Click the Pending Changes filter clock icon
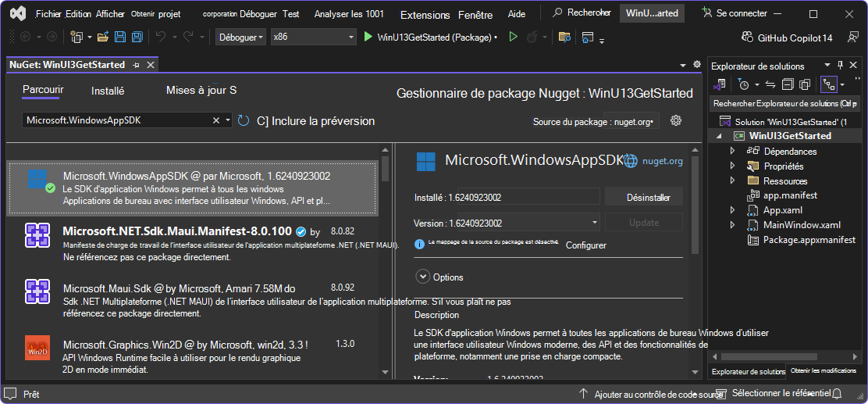868x404 pixels. tap(743, 85)
